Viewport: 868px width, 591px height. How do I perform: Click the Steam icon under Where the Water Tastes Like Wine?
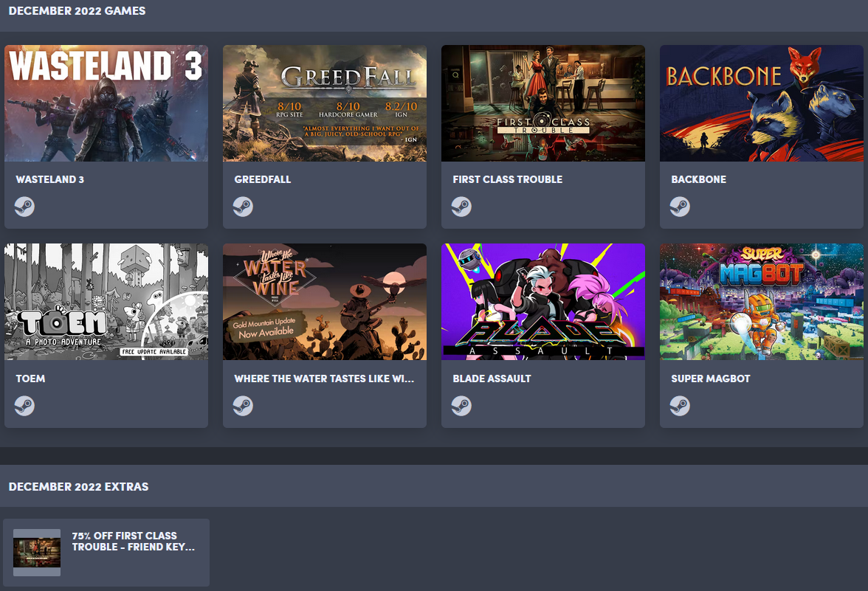click(x=243, y=406)
